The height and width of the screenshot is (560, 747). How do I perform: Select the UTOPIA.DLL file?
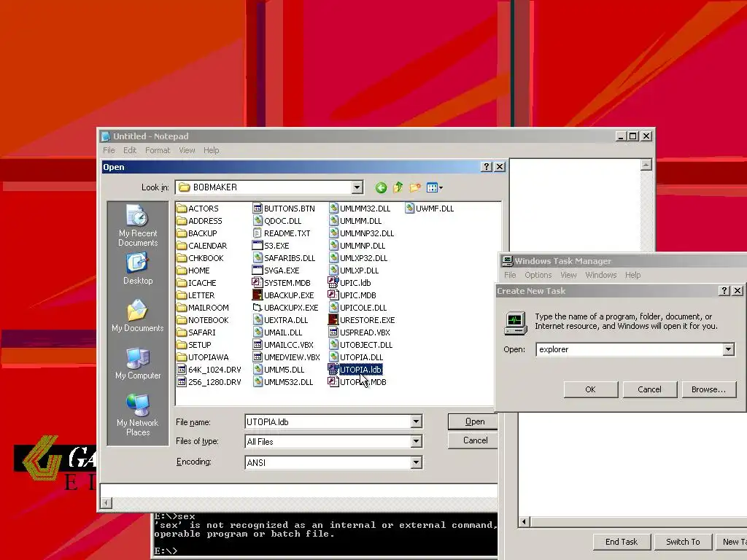[356, 357]
